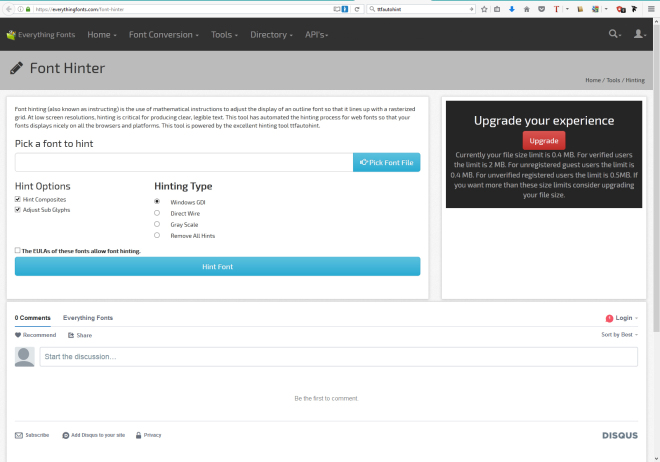
Task: Select Windows GDI hinting type
Action: 157,202
